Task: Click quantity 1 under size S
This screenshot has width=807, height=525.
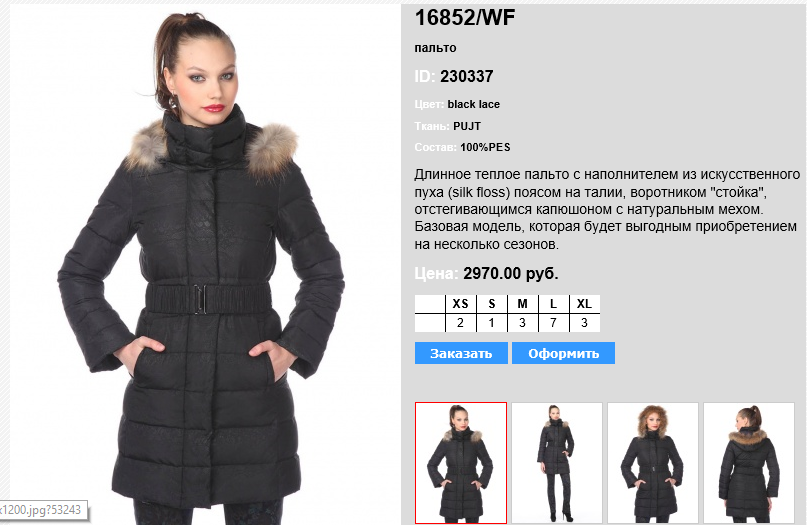Action: 492,323
